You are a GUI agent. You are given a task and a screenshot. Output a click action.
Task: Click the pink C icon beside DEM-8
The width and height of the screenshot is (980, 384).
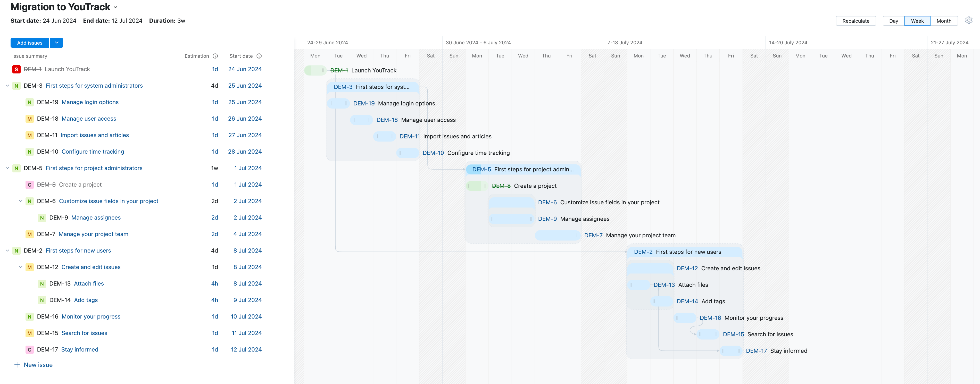click(x=29, y=184)
